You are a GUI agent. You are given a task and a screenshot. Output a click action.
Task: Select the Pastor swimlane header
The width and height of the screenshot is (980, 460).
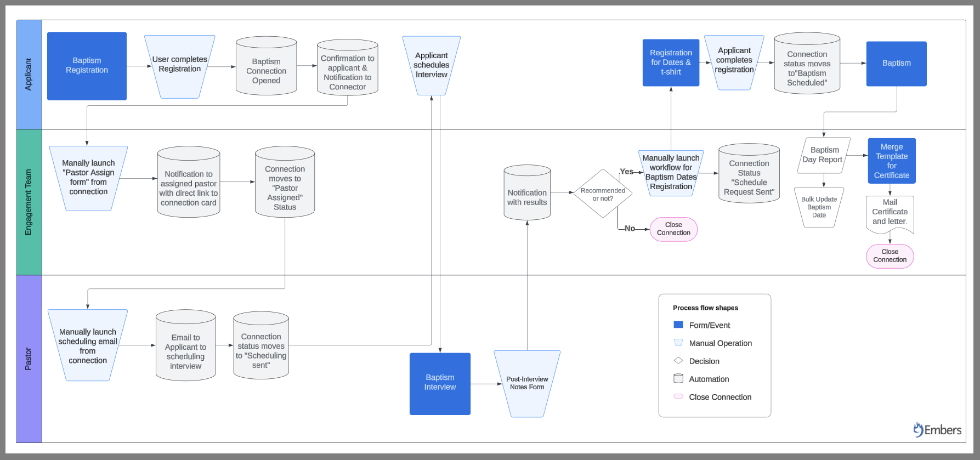tap(29, 359)
